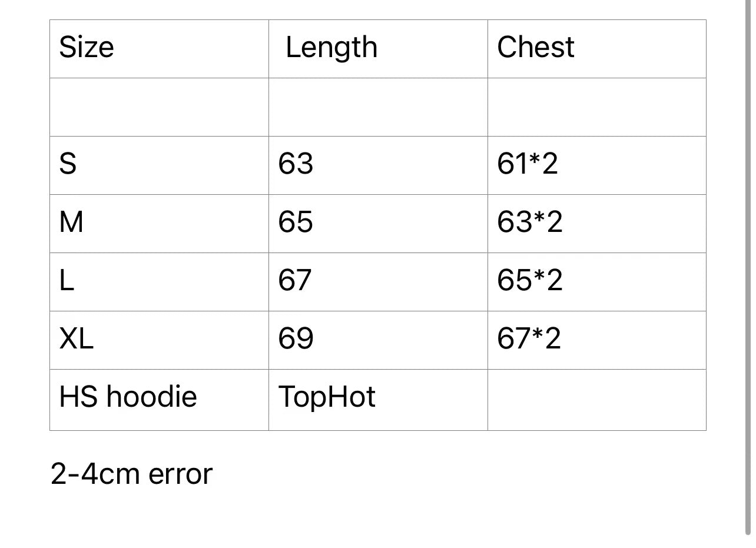Click the empty cell right of TopHot
Image resolution: width=756 pixels, height=548 pixels.
(596, 399)
